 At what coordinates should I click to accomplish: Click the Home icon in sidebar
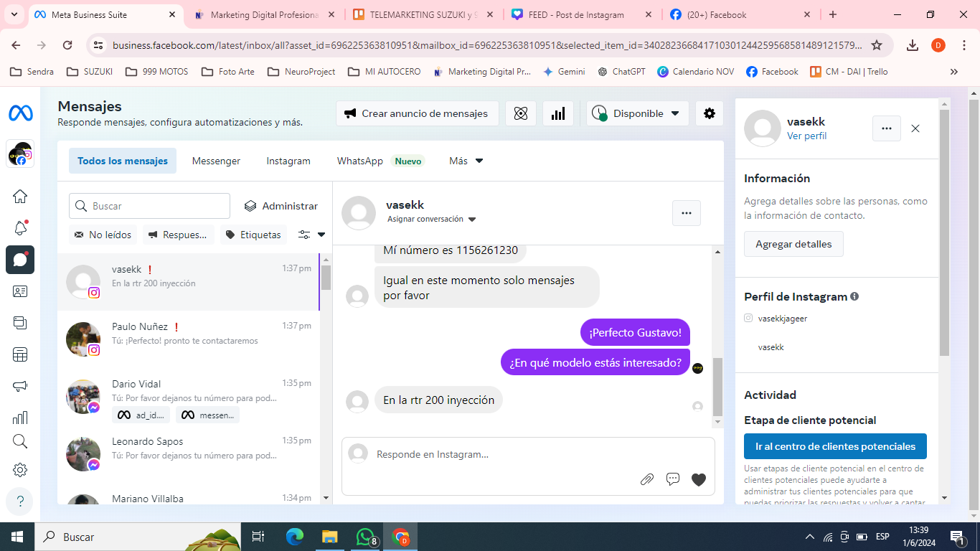(x=20, y=197)
